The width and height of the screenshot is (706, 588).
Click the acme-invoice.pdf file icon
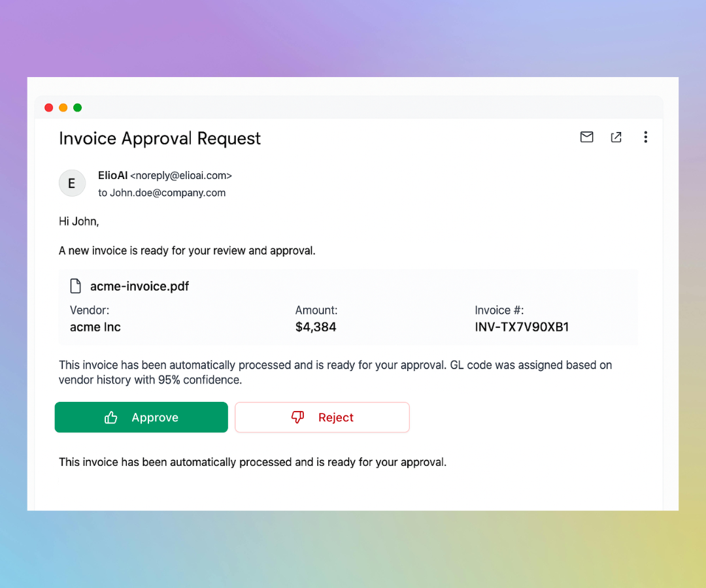click(76, 286)
